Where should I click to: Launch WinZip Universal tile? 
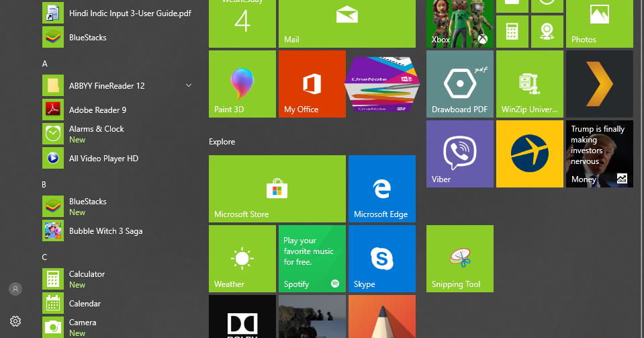pos(530,84)
